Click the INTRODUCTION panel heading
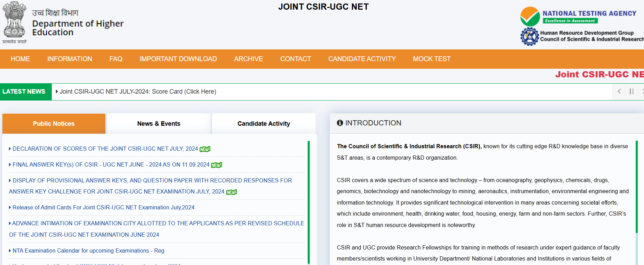The height and width of the screenshot is (265, 644). [x=373, y=123]
